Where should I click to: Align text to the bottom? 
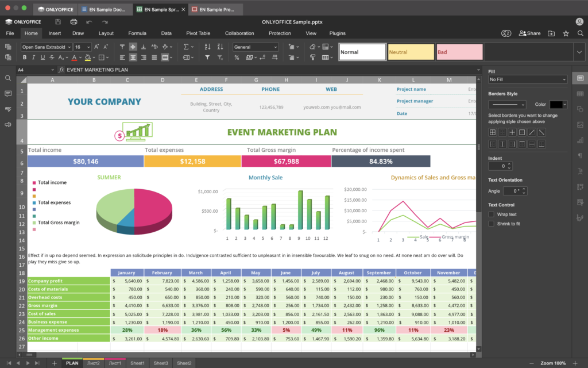pyautogui.click(x=144, y=47)
